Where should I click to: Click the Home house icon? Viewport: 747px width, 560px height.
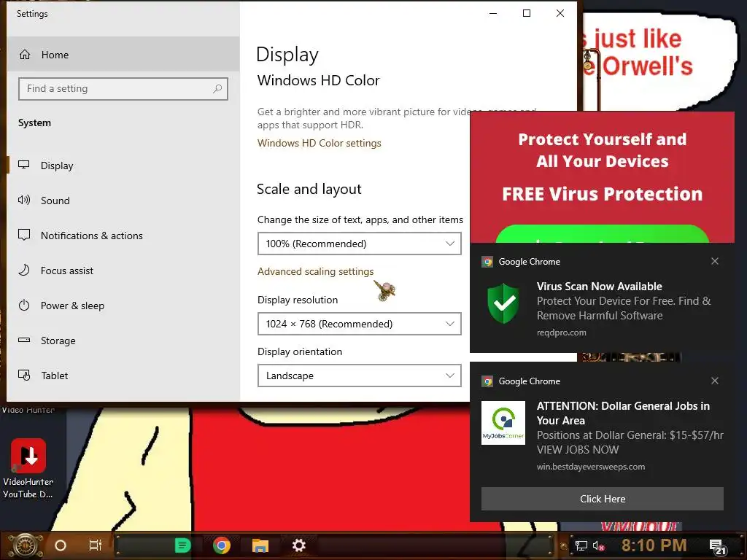[25, 54]
